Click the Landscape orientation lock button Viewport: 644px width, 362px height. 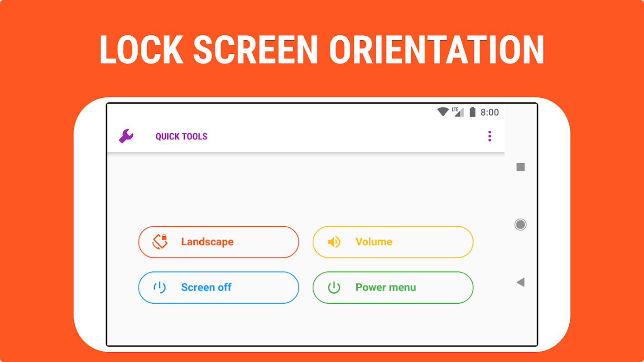218,242
